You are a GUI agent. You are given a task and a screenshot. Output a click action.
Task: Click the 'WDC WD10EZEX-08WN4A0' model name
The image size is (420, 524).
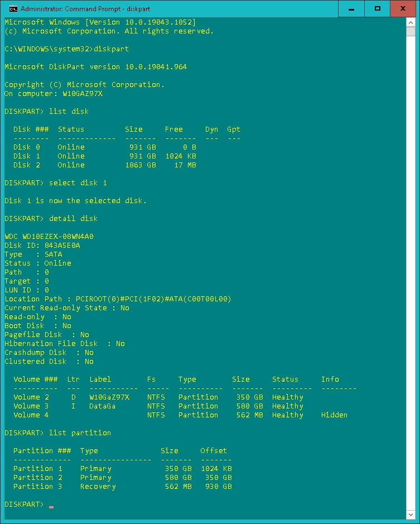click(49, 236)
